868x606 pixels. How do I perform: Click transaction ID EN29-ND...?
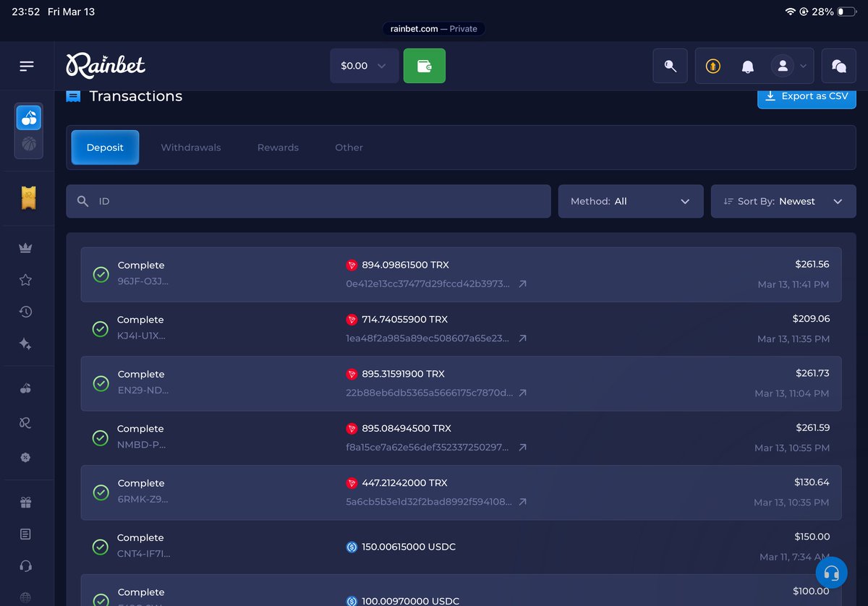pos(143,390)
